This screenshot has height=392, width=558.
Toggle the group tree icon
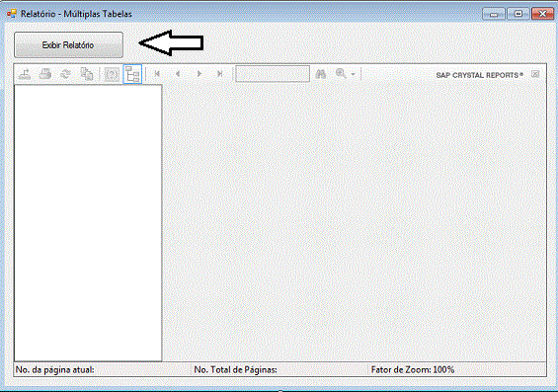click(x=132, y=74)
